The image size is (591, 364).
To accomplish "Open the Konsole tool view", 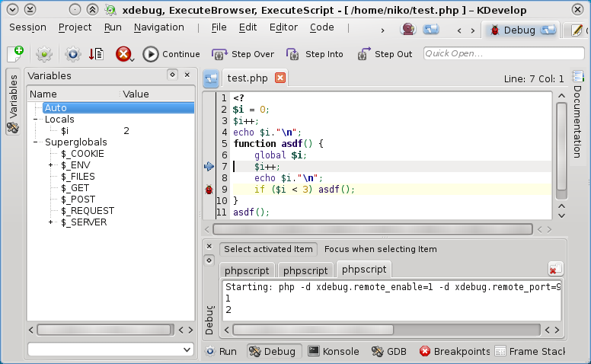I will point(334,352).
